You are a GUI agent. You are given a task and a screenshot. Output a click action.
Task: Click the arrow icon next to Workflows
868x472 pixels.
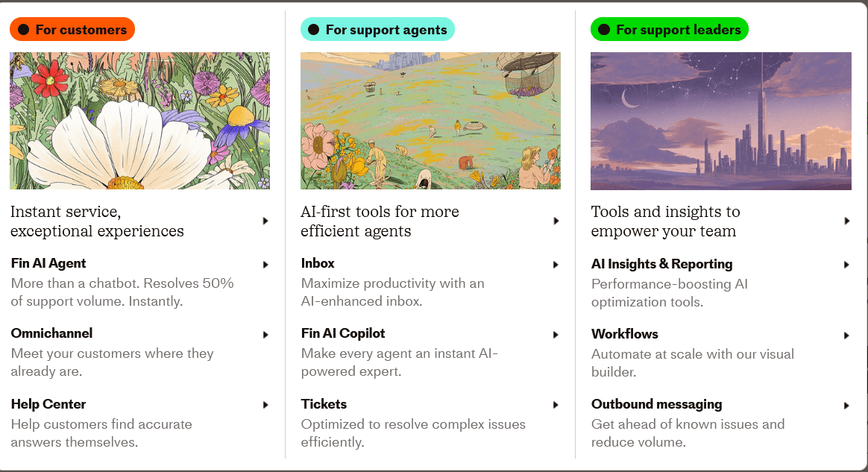click(x=846, y=336)
